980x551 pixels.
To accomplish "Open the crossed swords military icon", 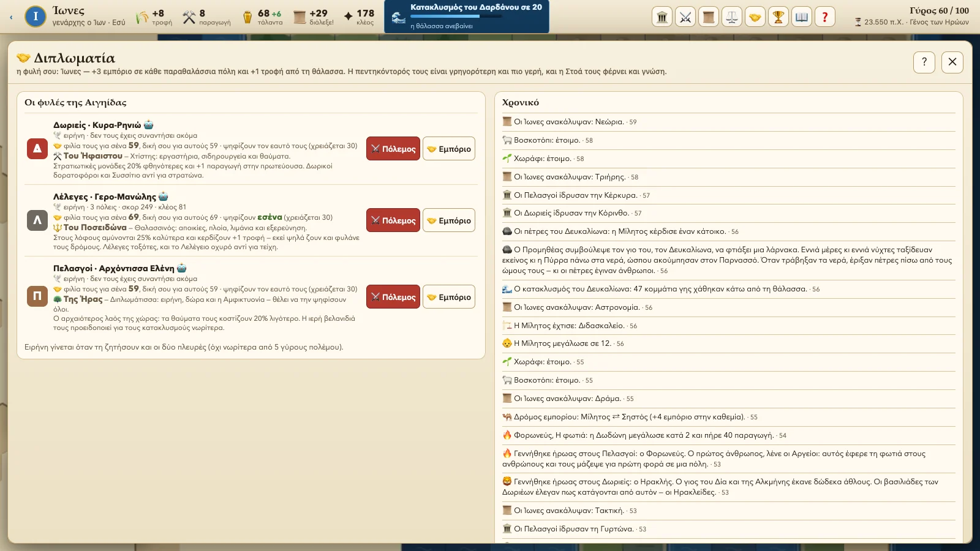I will pyautogui.click(x=685, y=17).
